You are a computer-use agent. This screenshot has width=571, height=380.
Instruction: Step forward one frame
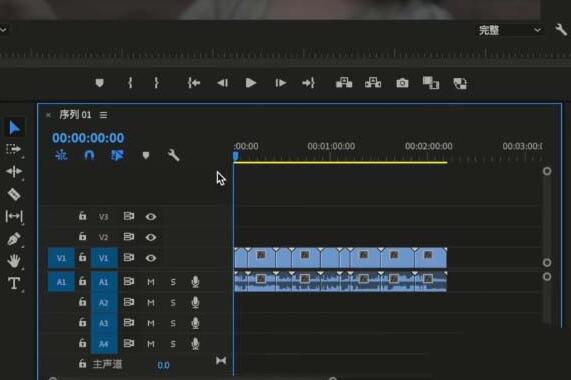(x=280, y=83)
